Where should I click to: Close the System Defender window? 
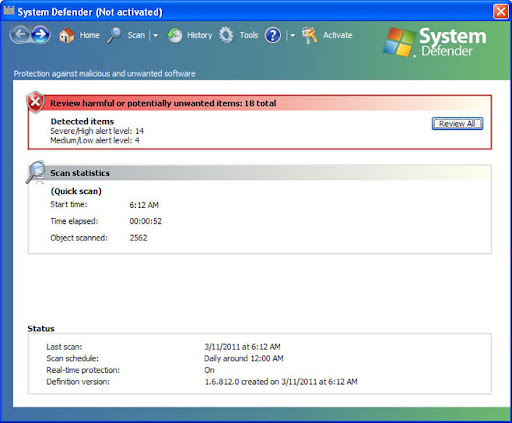coord(501,12)
